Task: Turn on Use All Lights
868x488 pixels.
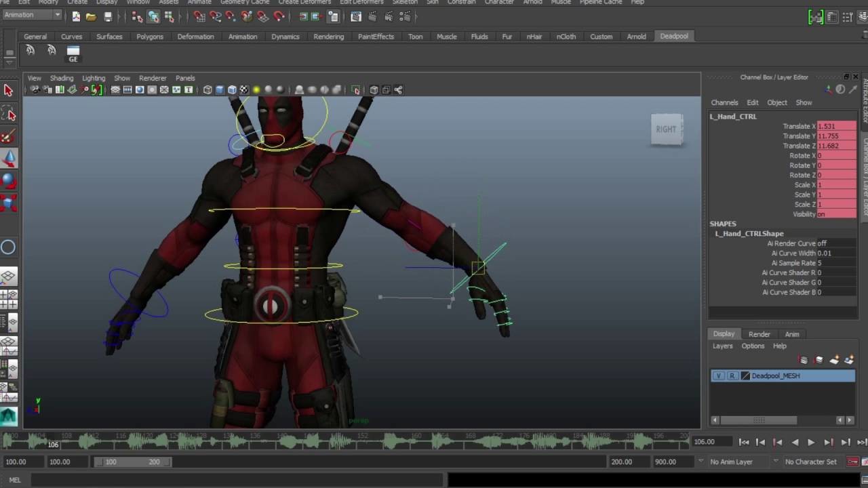Action: pyautogui.click(x=255, y=89)
